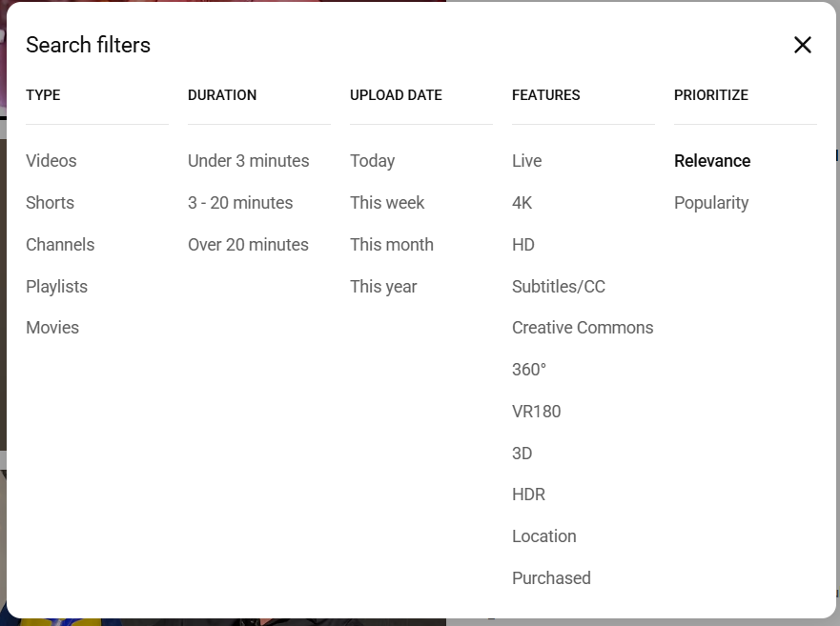Choose the Playlists type filter
Image resolution: width=840 pixels, height=626 pixels.
click(56, 287)
